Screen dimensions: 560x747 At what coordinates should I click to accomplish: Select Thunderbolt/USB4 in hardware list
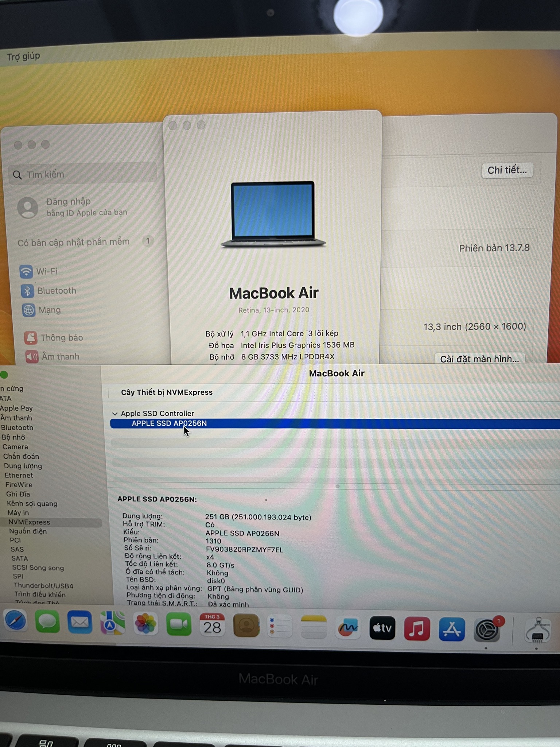click(43, 586)
